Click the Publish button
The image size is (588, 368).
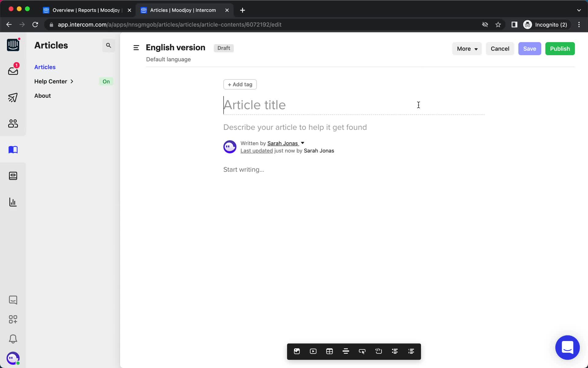click(x=560, y=48)
